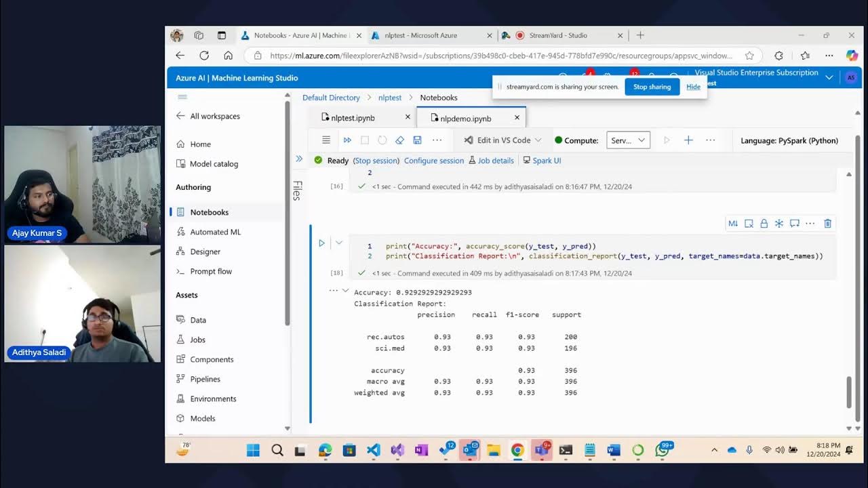View Job details
868x488 pixels.
point(491,161)
